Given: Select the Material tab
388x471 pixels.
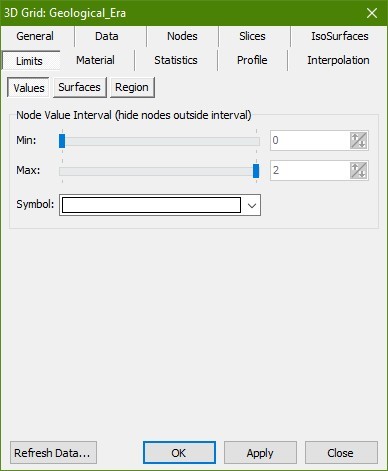Looking at the screenshot, I should point(95,60).
